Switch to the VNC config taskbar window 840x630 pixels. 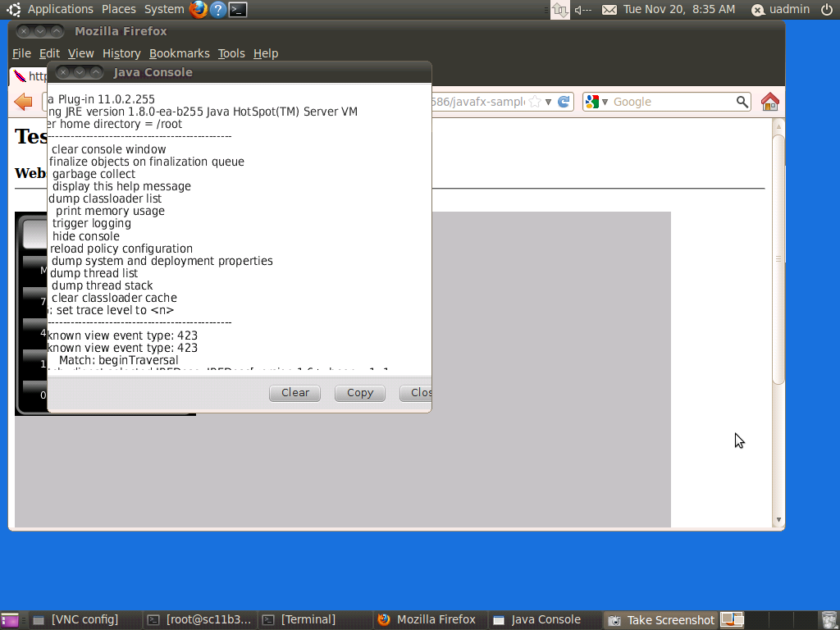(x=76, y=619)
